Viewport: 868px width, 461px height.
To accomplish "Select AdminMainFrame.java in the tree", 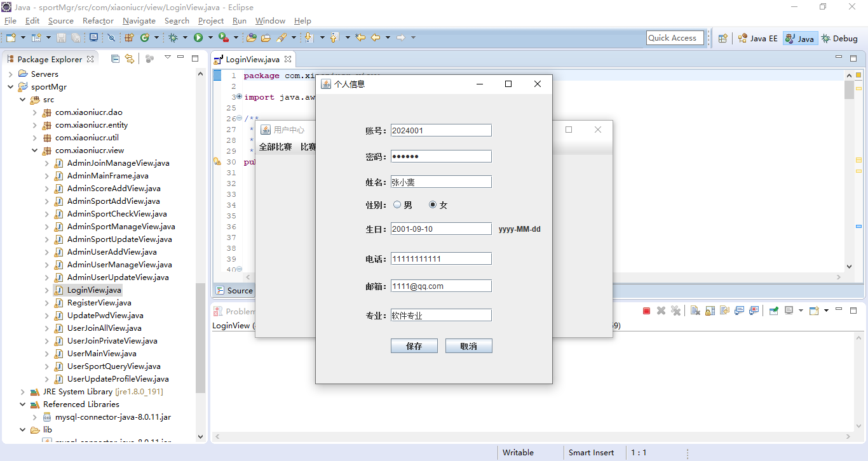I will (107, 176).
